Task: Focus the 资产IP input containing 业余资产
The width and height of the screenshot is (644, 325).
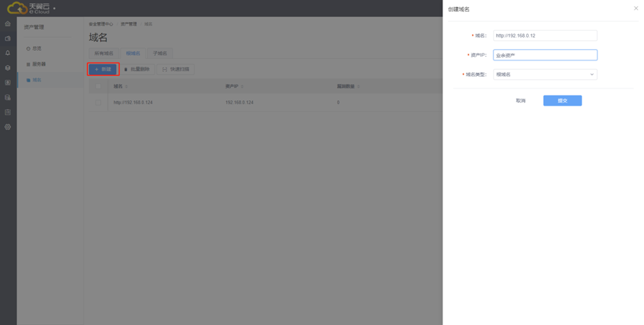Action: 545,55
